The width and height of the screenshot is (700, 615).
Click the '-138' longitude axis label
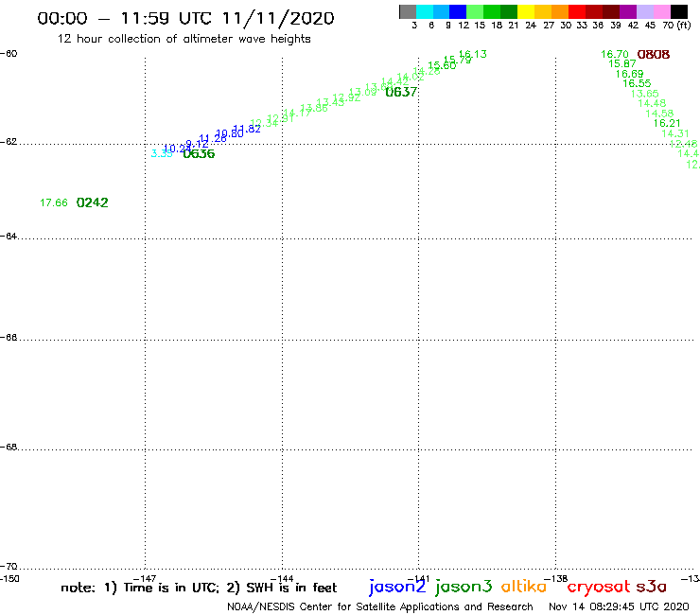click(556, 579)
